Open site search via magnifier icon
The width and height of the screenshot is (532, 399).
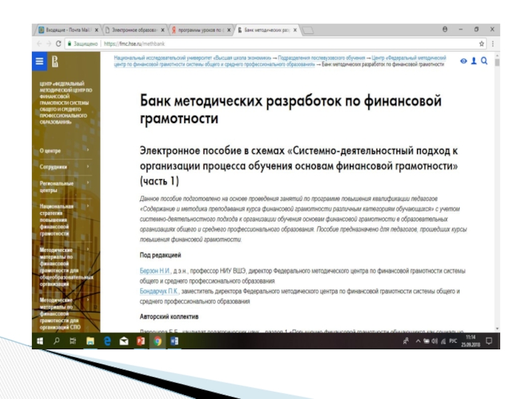pos(484,61)
